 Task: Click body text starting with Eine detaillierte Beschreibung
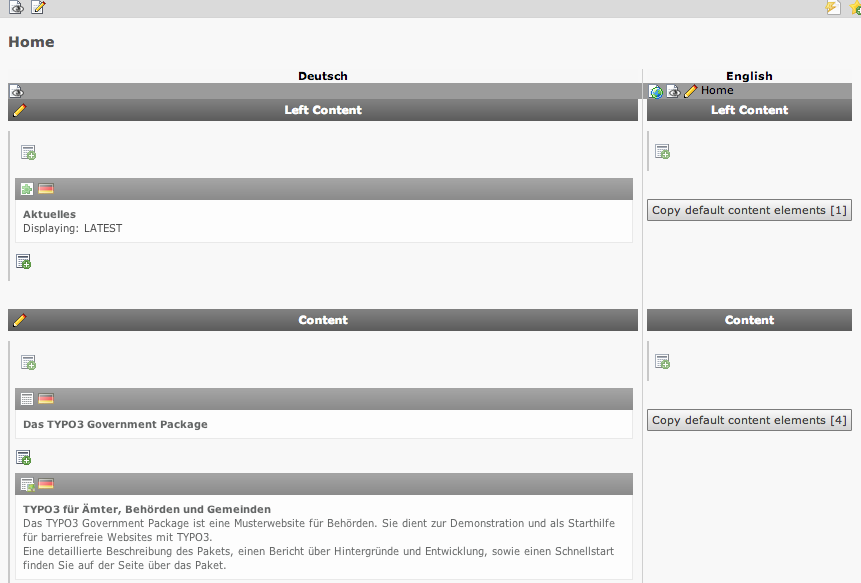click(318, 558)
